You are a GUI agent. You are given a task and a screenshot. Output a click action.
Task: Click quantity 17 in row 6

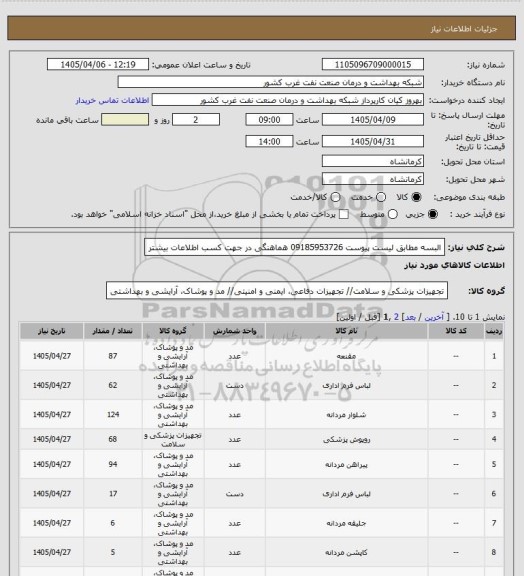[112, 494]
